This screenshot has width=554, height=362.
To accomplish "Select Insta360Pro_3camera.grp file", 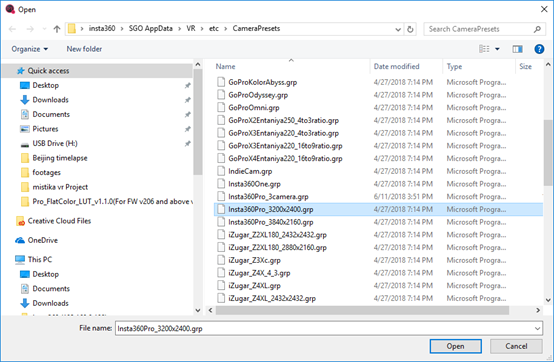I will [268, 197].
